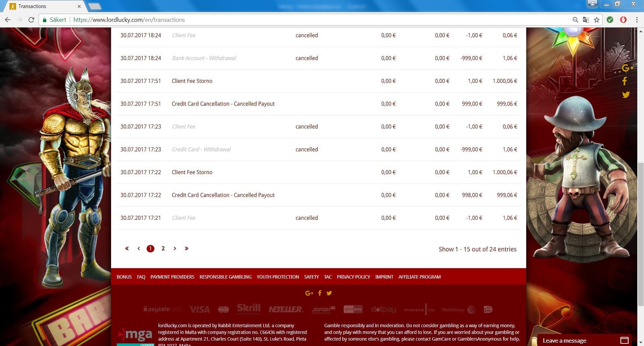Select page 2 in pagination

pyautogui.click(x=163, y=248)
